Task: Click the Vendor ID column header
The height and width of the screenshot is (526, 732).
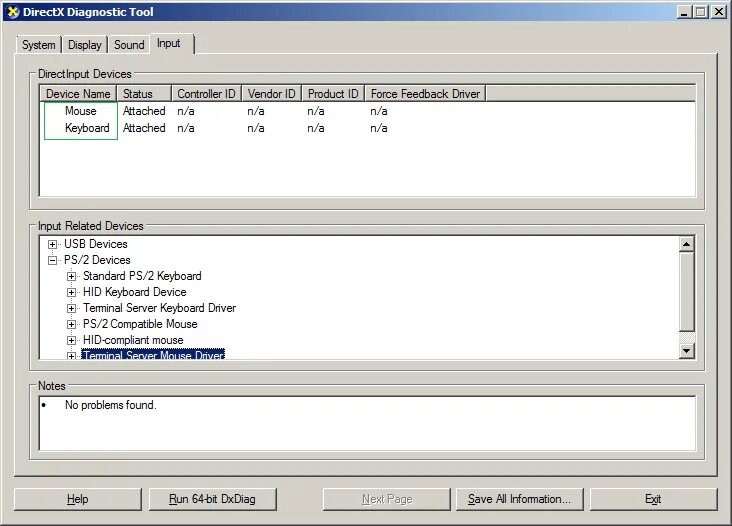Action: point(272,94)
